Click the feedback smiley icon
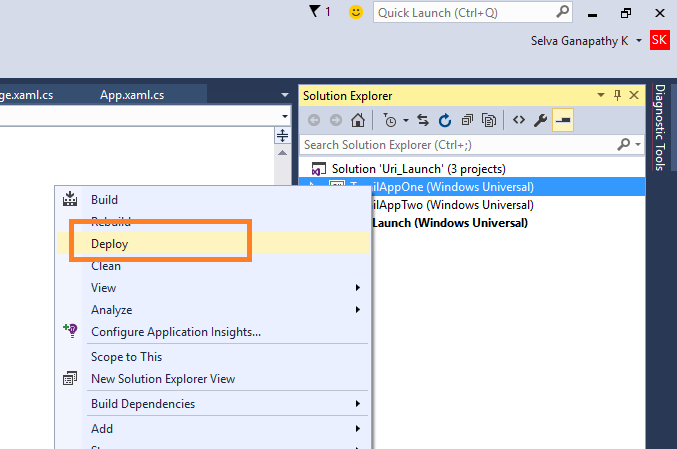This screenshot has height=449, width=677. coord(356,12)
